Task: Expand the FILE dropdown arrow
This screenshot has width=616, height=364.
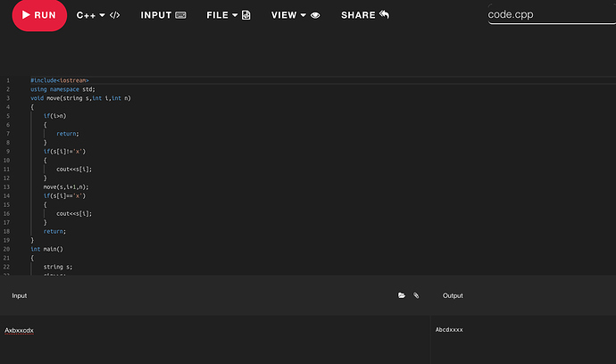Action: click(235, 15)
